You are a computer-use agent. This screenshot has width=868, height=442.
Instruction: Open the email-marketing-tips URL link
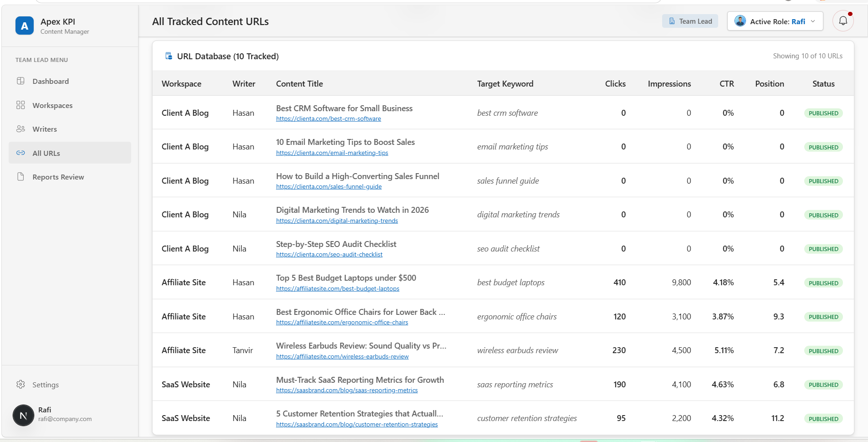click(332, 153)
